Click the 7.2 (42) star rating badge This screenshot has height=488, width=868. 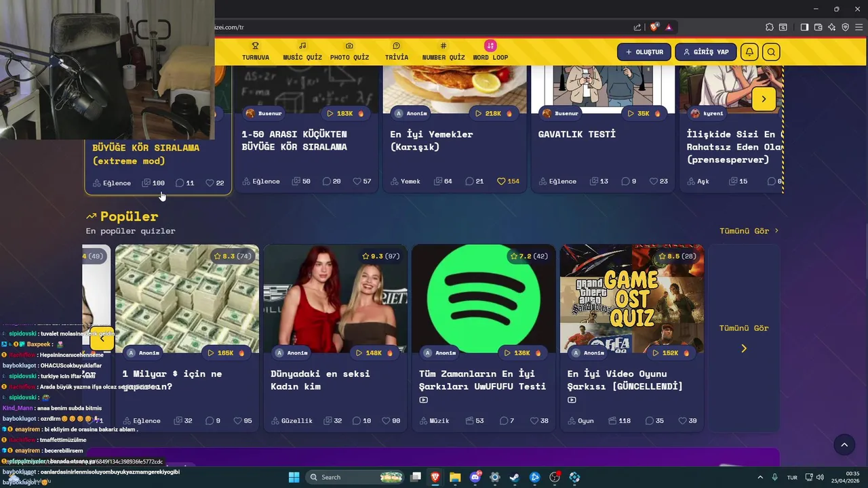[x=529, y=256]
